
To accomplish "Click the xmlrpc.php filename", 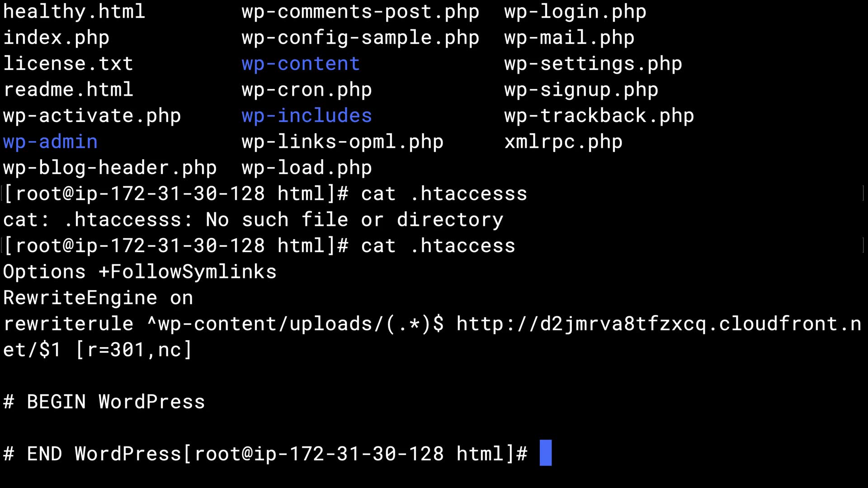I will 563,142.
